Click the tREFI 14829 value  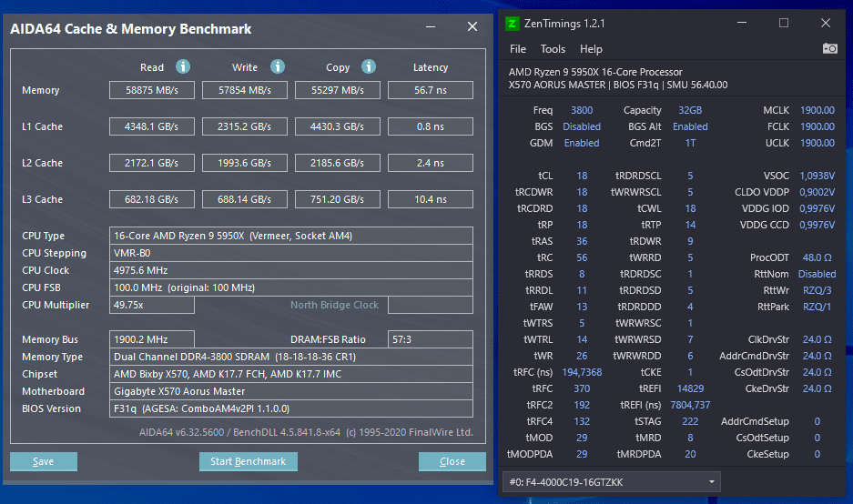(x=690, y=388)
